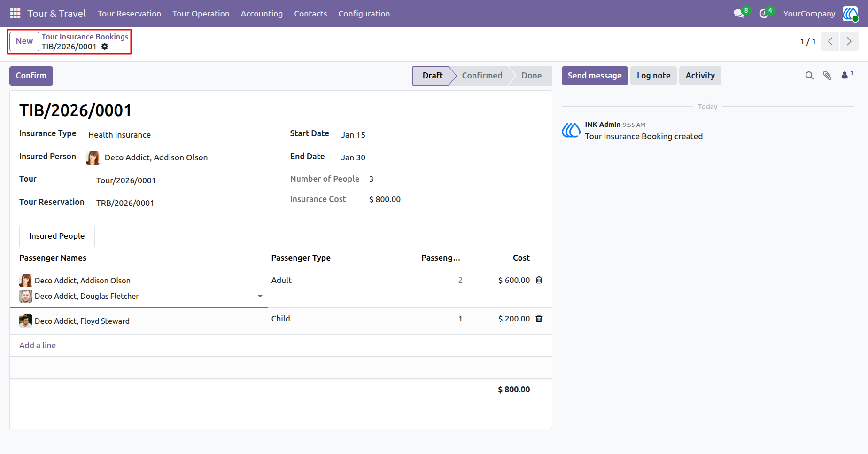Set status to Confirmed in statusbar

482,76
